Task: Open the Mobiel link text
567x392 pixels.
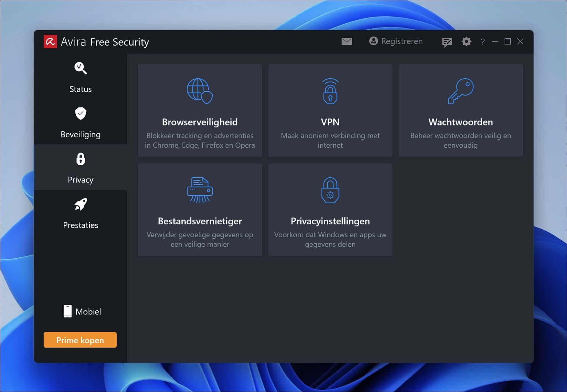Action: pos(88,312)
